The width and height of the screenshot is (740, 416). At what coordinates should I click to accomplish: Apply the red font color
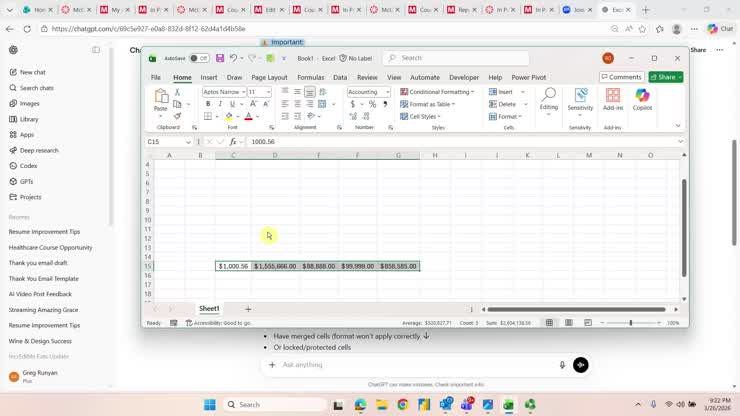(x=249, y=116)
